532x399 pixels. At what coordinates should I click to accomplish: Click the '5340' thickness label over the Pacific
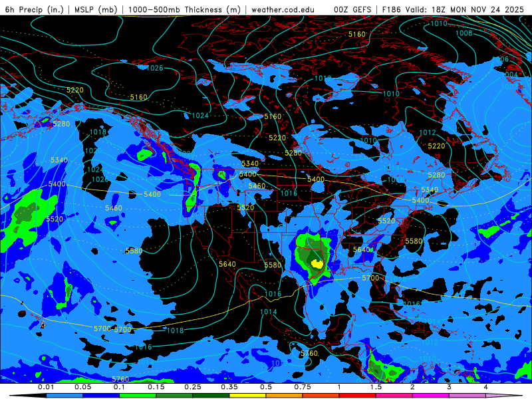[59, 160]
